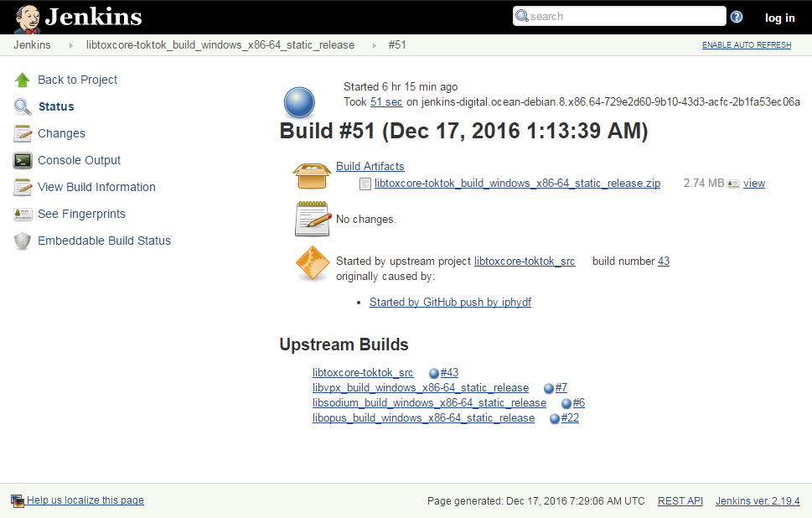Click the search help question-mark icon
Image resolution: width=812 pixels, height=518 pixels.
point(737,17)
